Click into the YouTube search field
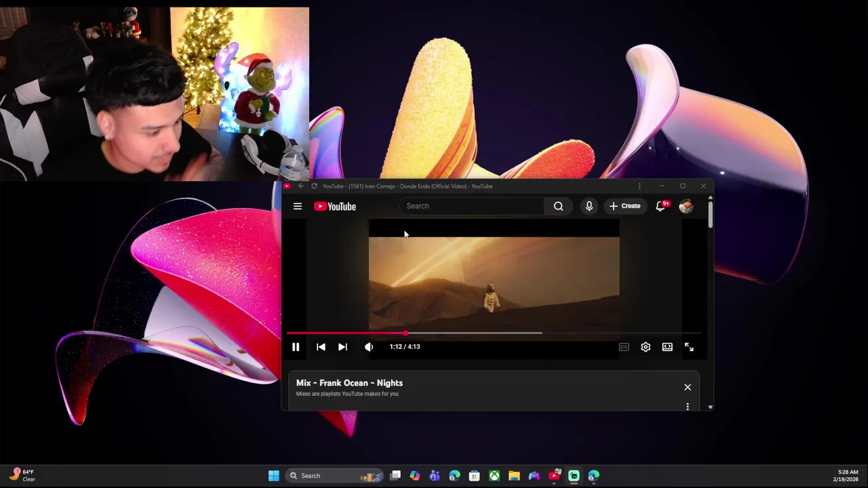868x488 pixels. 472,206
